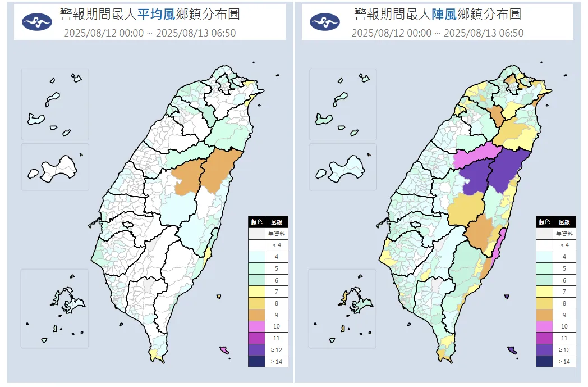Click purple Green Island on gust map
The height and width of the screenshot is (387, 588).
[507, 297]
